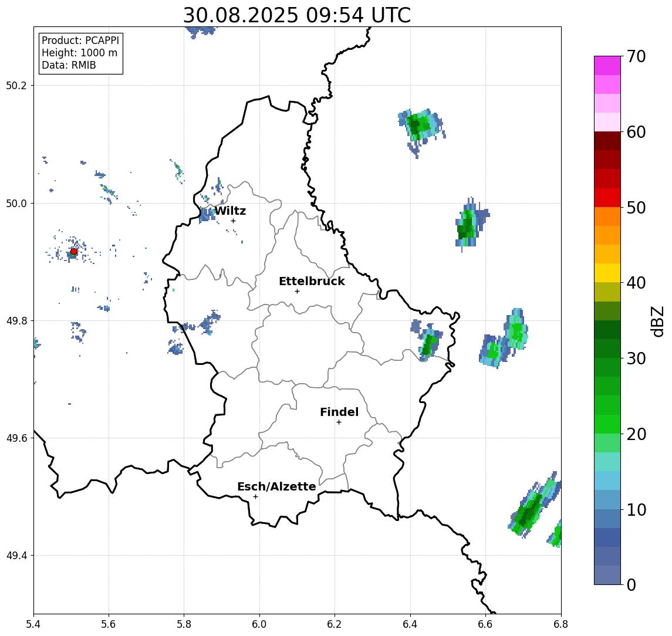The image size is (672, 636).
Task: Click the colorbar tick label 10
Action: click(x=636, y=509)
